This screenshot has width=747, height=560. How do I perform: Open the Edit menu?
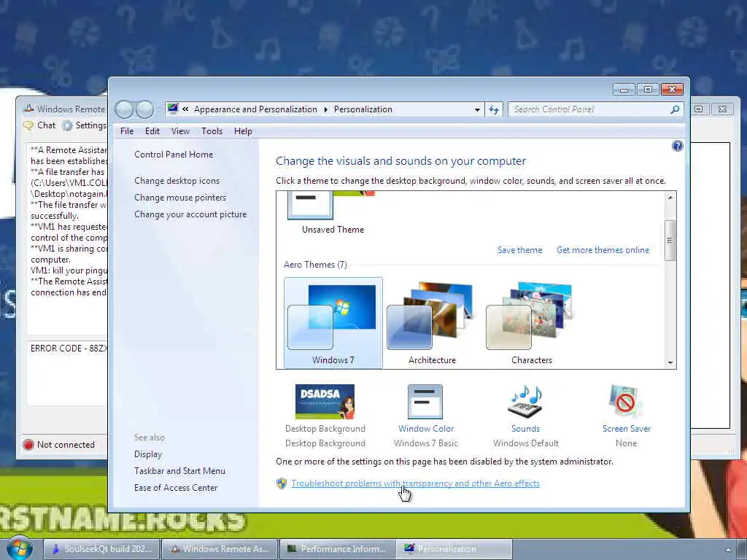click(152, 131)
